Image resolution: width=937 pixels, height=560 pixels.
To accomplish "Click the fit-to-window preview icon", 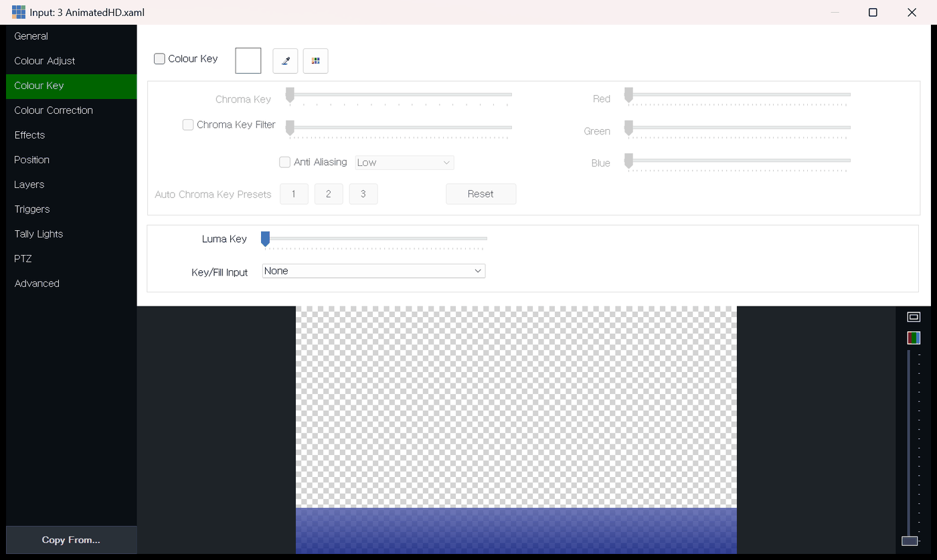I will point(914,317).
